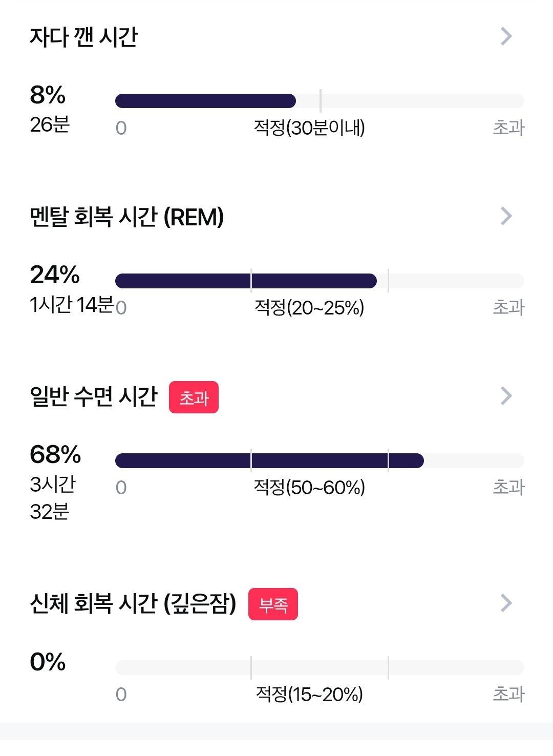Viewport: 553px width, 756px height.
Task: Click the 68% light sleep progress bar
Action: click(x=320, y=460)
